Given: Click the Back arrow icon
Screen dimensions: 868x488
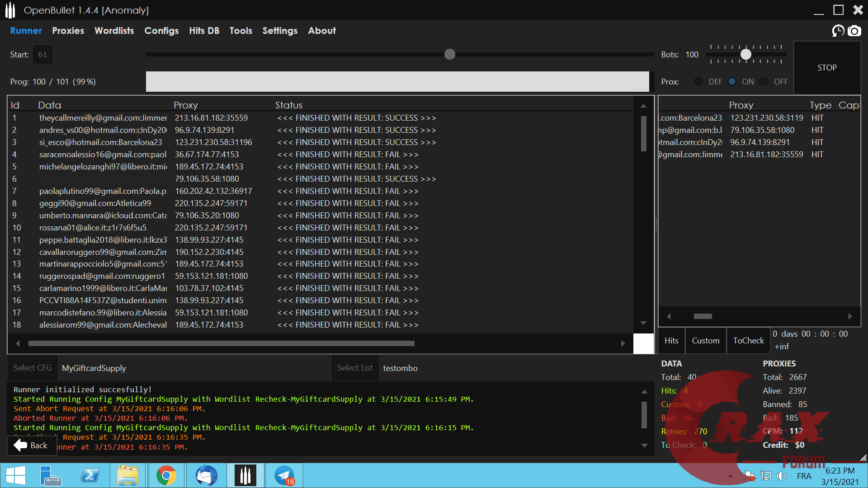Looking at the screenshot, I should pos(20,445).
